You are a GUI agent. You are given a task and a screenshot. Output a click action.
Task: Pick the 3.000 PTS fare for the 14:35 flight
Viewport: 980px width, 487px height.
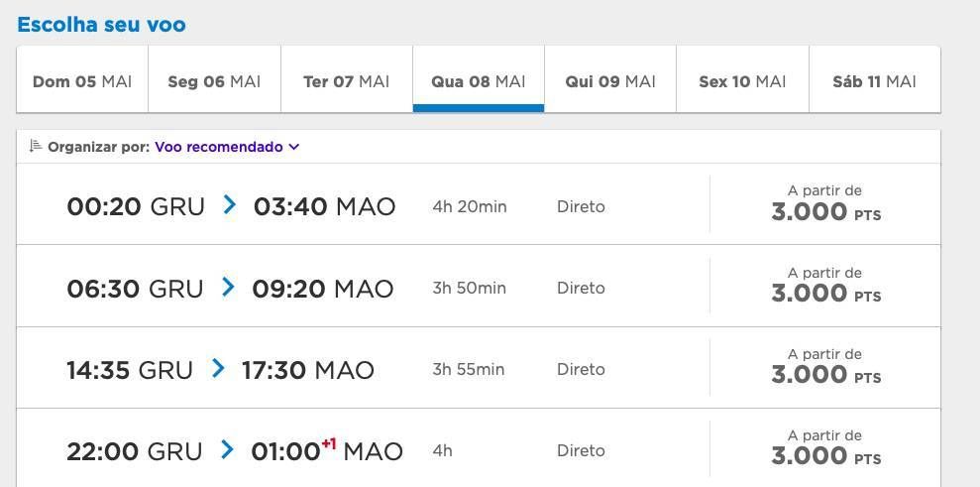825,374
